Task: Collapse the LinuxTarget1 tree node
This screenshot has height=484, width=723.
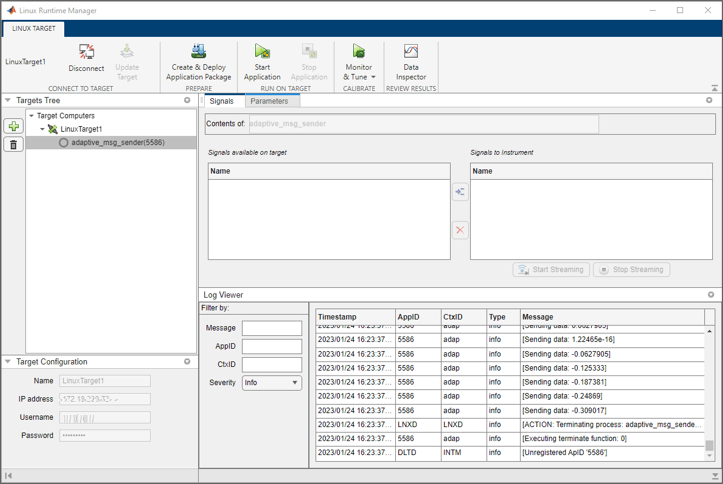Action: click(x=43, y=129)
